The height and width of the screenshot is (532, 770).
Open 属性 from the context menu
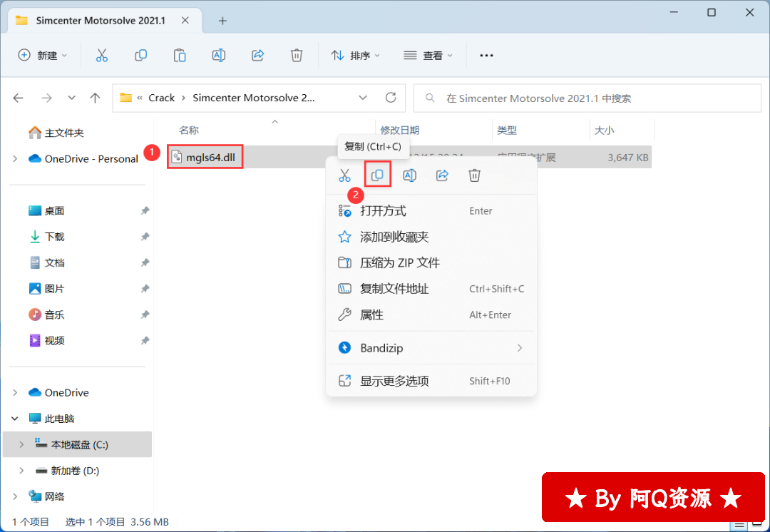pos(431,315)
